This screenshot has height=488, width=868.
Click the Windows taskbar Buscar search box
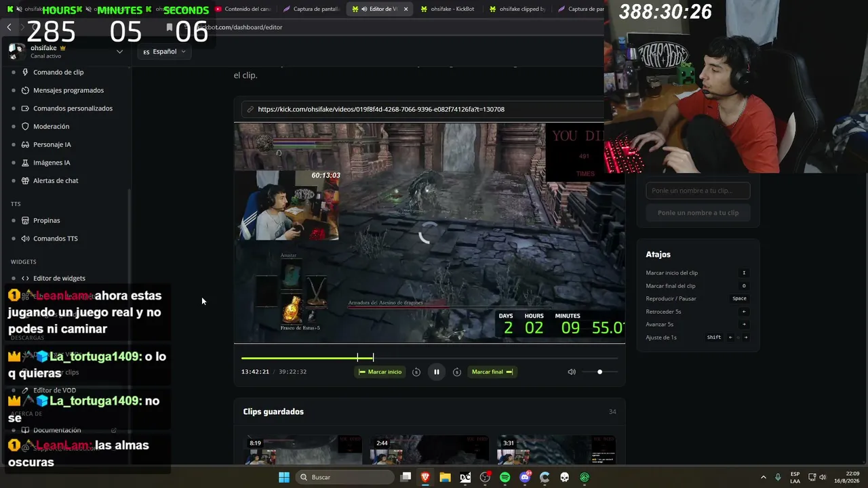(x=345, y=477)
